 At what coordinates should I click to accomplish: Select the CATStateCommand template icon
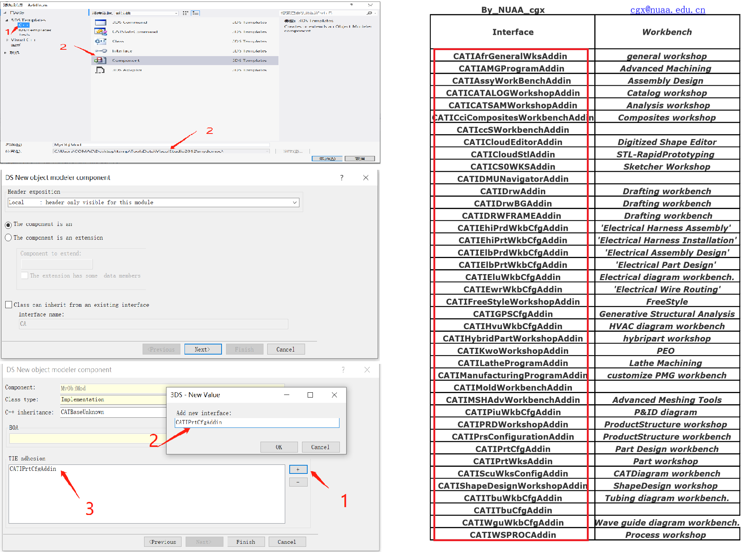(x=100, y=32)
